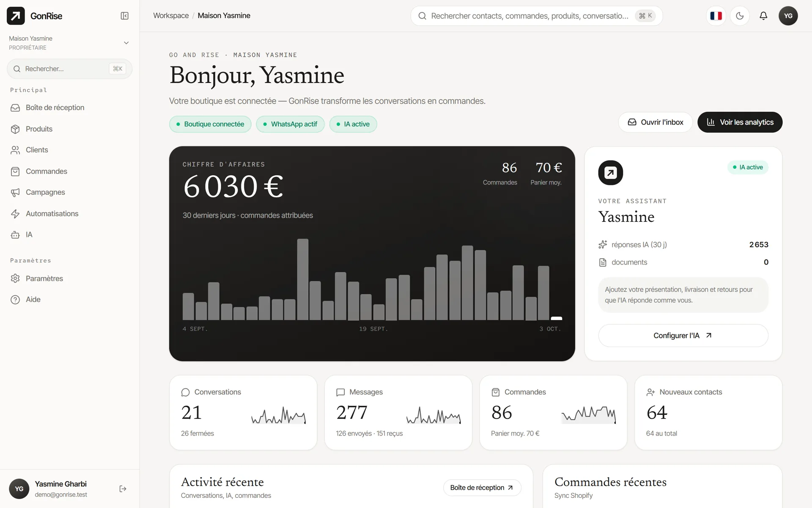Click the IA robot icon in the sidebar

15,235
